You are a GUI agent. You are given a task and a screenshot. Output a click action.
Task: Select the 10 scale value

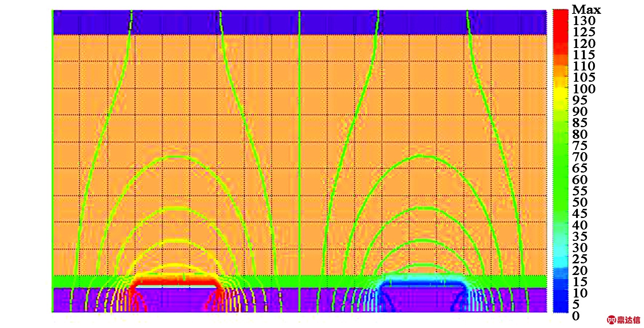point(580,293)
